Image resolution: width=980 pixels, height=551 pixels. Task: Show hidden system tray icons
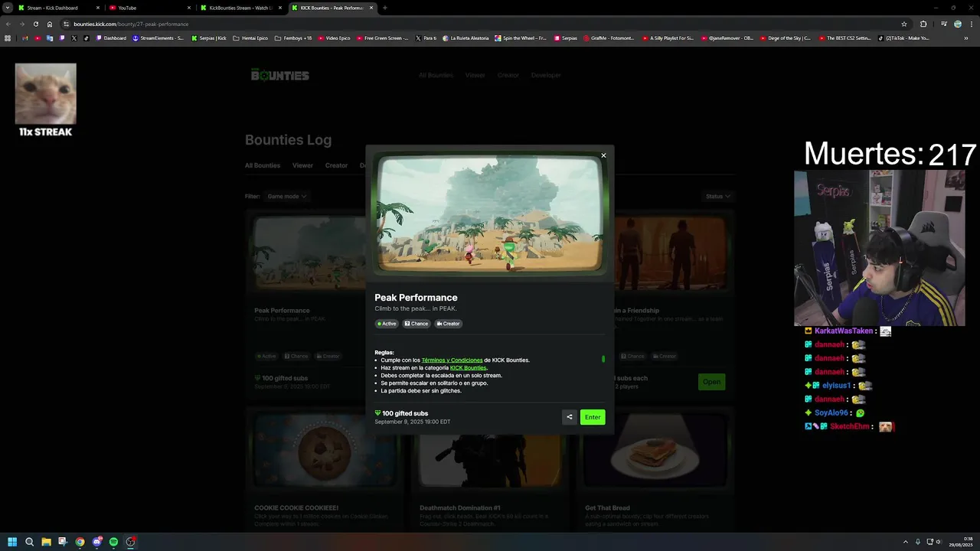point(905,542)
